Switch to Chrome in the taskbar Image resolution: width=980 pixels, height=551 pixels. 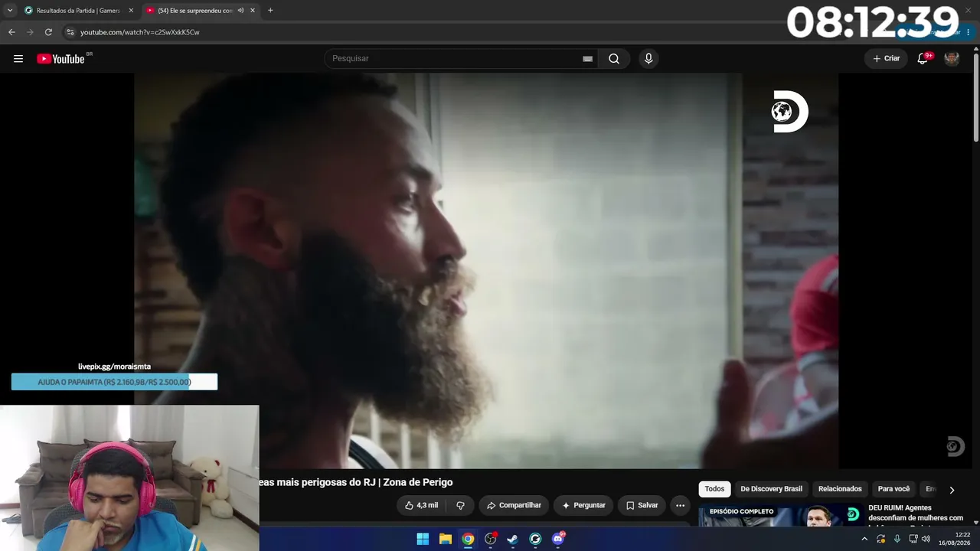[x=468, y=539]
